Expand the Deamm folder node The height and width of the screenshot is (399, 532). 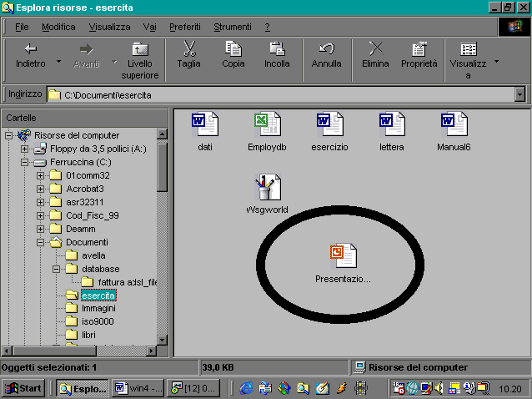[40, 229]
